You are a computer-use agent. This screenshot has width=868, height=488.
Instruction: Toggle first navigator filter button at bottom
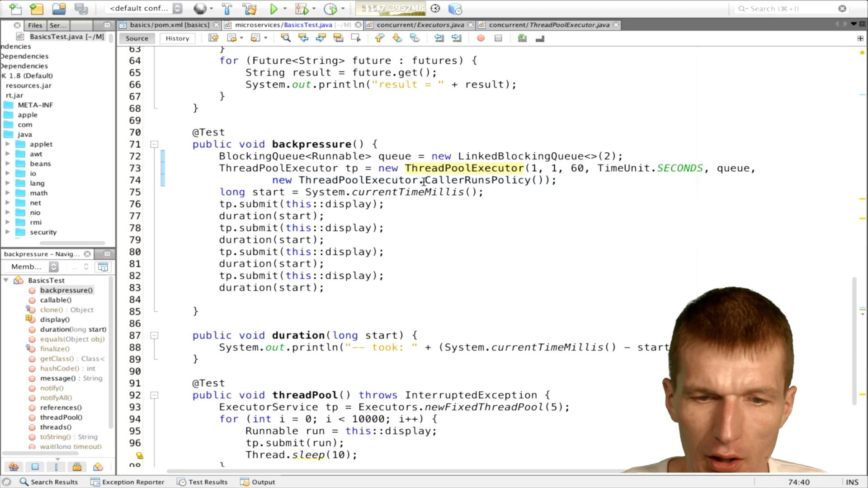point(14,467)
